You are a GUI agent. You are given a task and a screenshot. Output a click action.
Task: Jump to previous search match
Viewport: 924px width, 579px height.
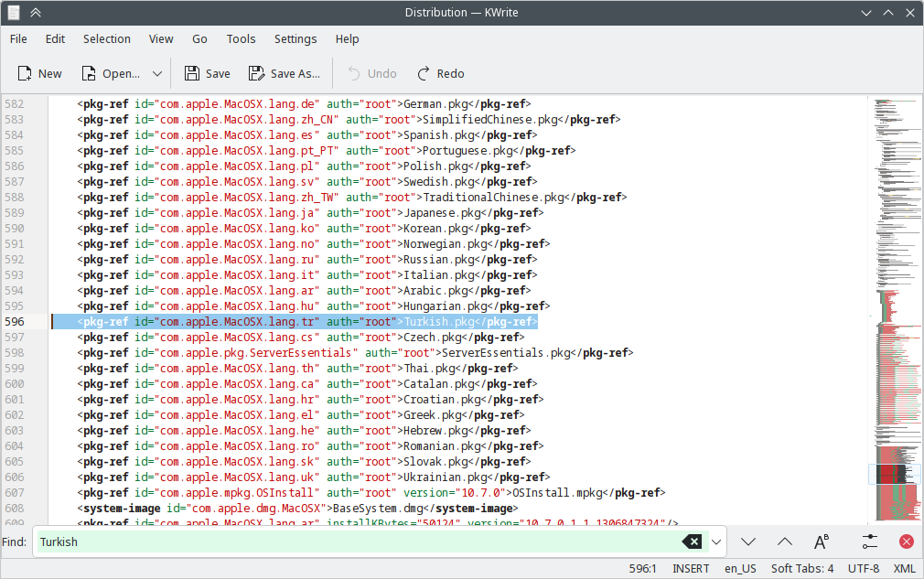[x=785, y=541]
